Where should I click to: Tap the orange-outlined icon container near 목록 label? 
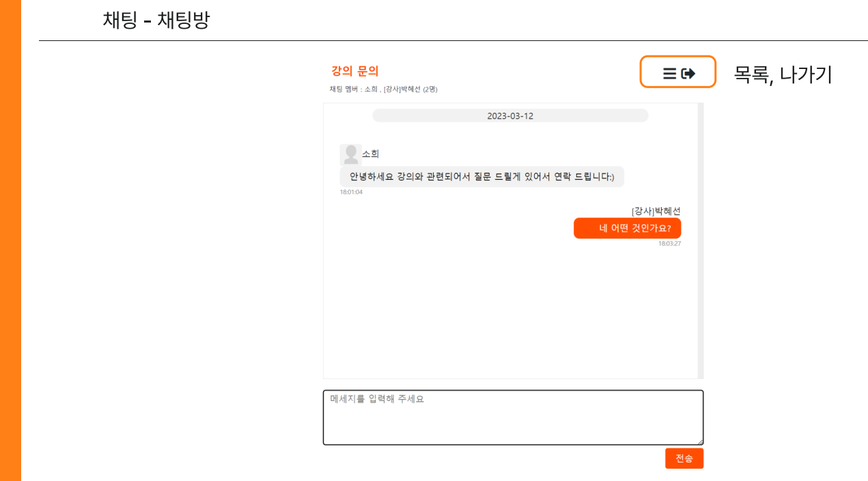tap(678, 72)
